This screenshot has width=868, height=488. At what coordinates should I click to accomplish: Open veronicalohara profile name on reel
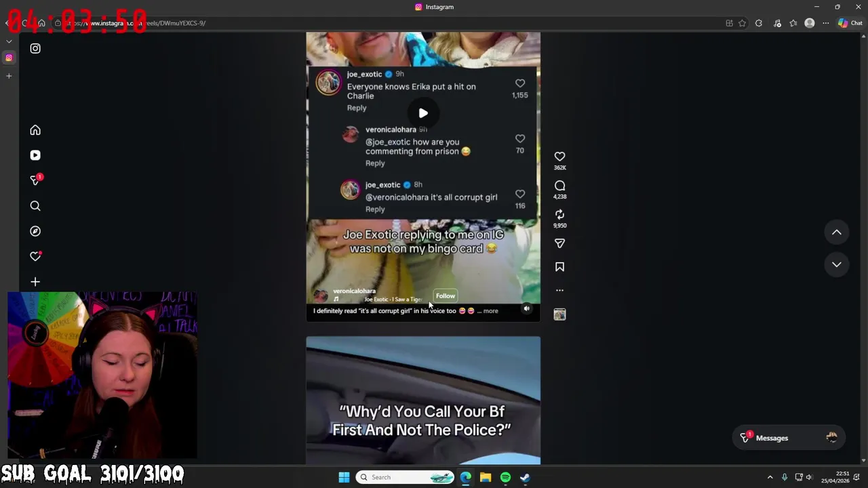pyautogui.click(x=354, y=291)
